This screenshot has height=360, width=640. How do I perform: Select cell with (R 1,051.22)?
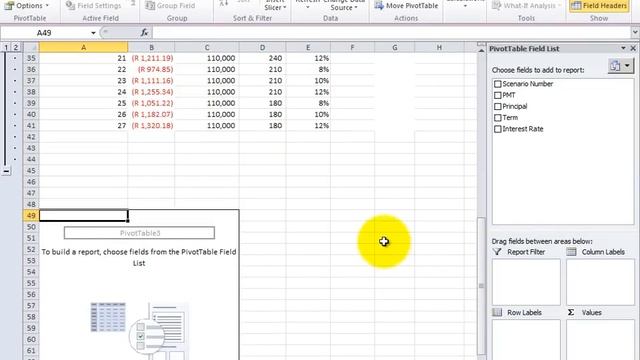tap(151, 103)
